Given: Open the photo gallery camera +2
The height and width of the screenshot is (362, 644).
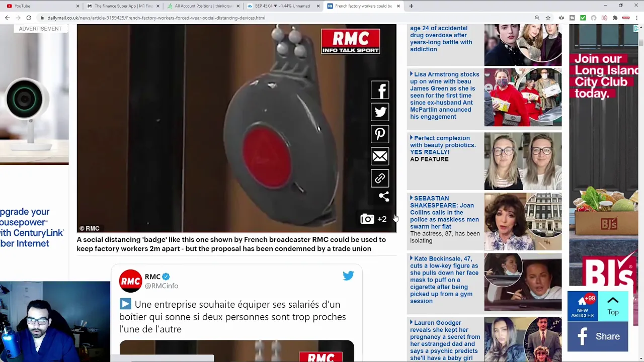Looking at the screenshot, I should (x=373, y=219).
